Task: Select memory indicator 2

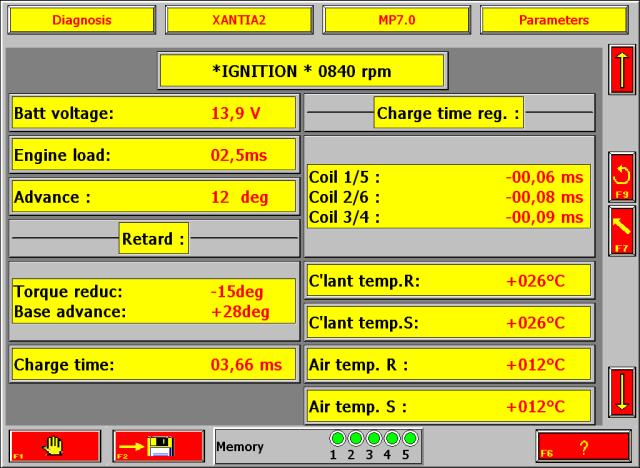Action: 356,439
